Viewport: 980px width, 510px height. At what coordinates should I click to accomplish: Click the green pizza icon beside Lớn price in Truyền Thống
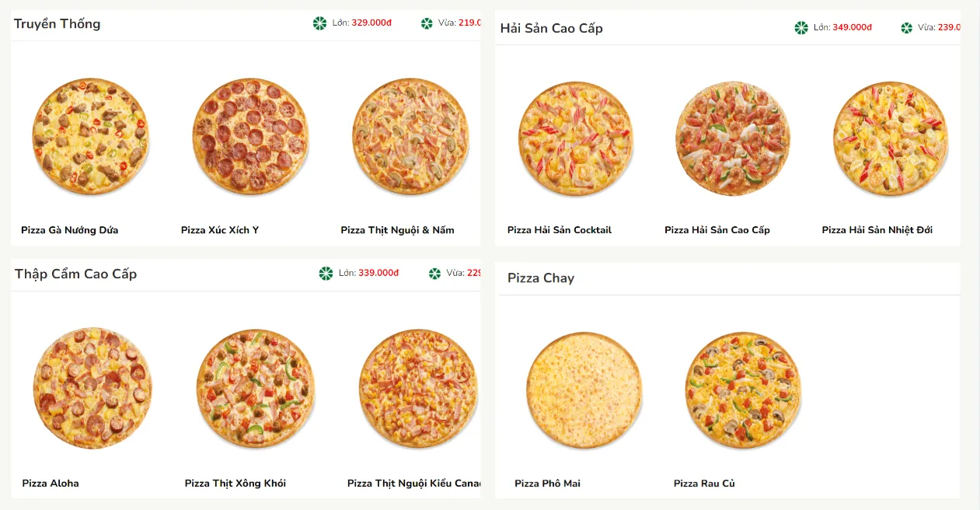click(321, 23)
